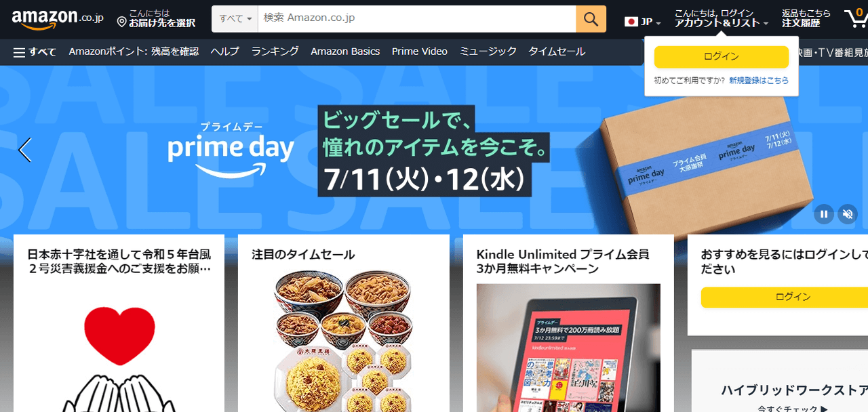This screenshot has width=868, height=412.
Task: Select タイムセール in navigation bar
Action: click(557, 52)
